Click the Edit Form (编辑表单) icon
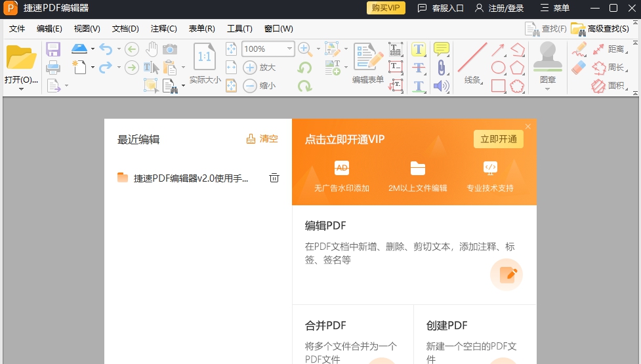This screenshot has height=364, width=641. coord(368,64)
